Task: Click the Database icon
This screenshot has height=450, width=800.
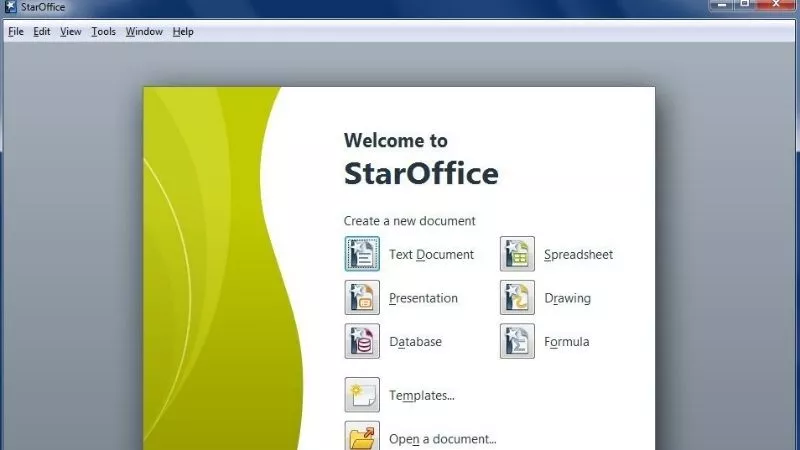Action: (x=362, y=342)
